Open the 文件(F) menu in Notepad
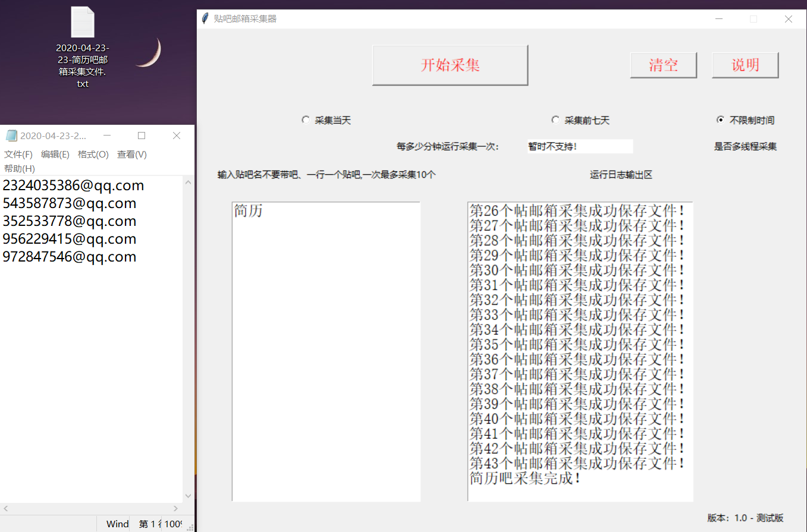 pyautogui.click(x=18, y=154)
